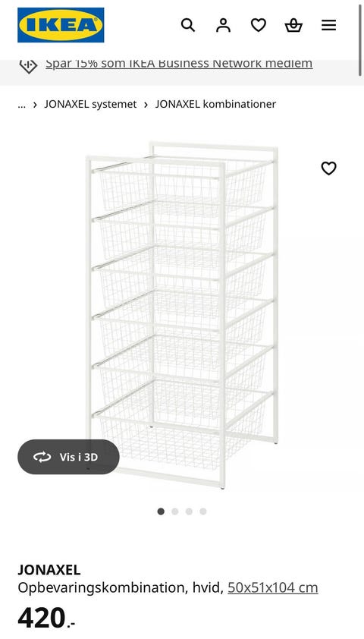Open the 50x51x104 cm size link
The image size is (364, 639).
pos(273,587)
